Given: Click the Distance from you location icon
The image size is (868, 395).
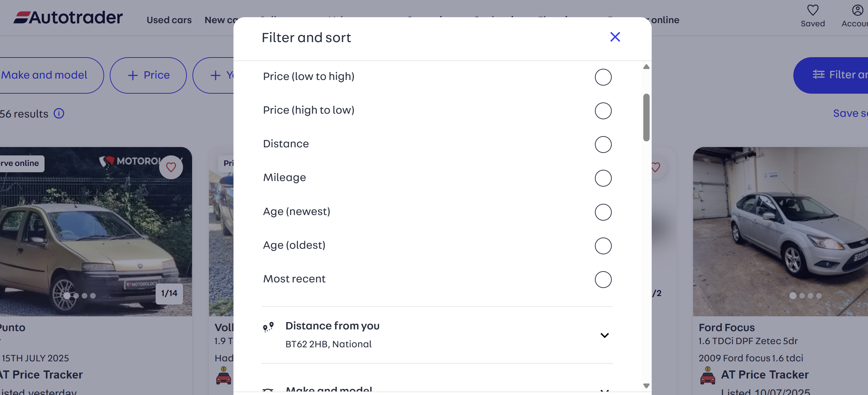Looking at the screenshot, I should (x=269, y=327).
